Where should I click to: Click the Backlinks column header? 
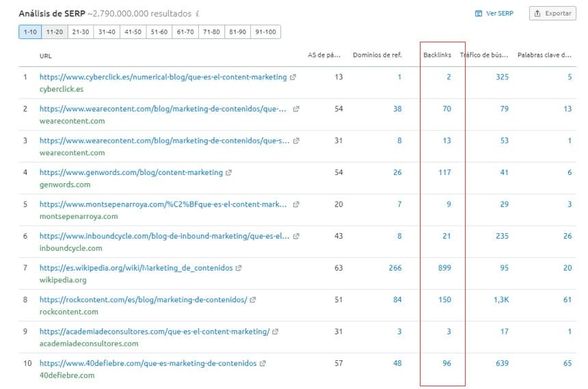point(438,55)
